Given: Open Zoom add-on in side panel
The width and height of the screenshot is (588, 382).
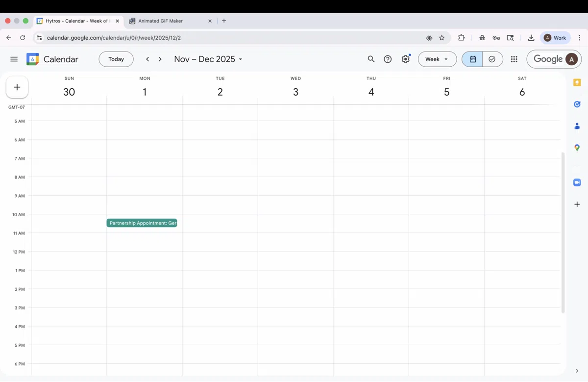Looking at the screenshot, I should point(577,182).
